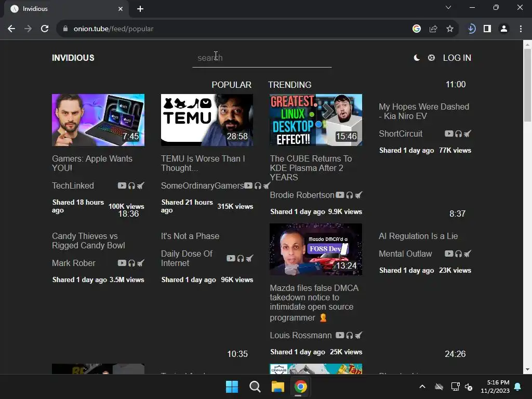Open YouTube icon next to Mental Outlaw
Viewport: 532px width, 399px height.
click(449, 254)
